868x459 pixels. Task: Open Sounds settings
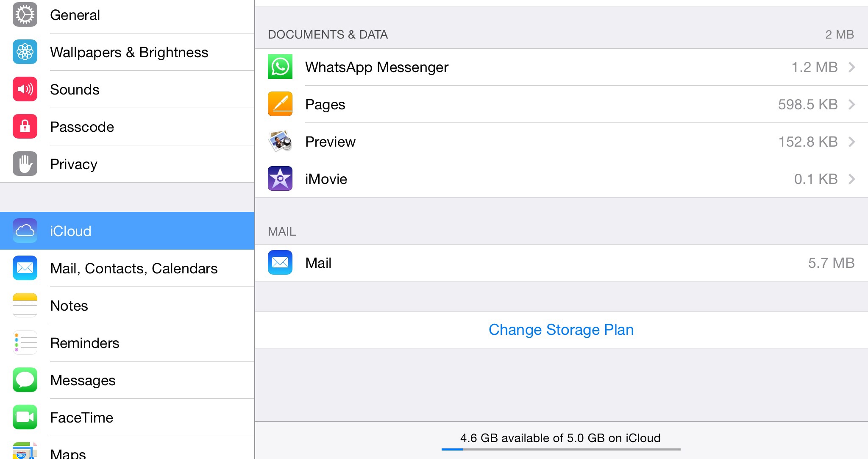coord(127,89)
